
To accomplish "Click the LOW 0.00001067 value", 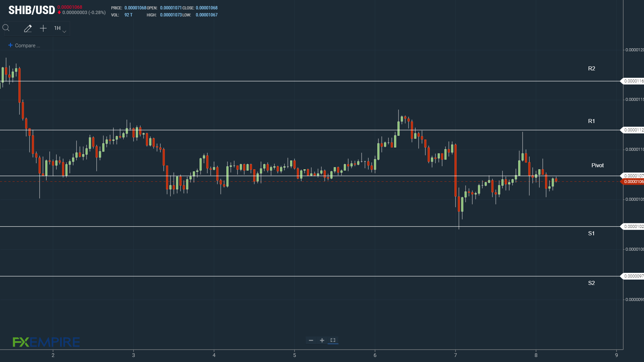I will 207,15.
